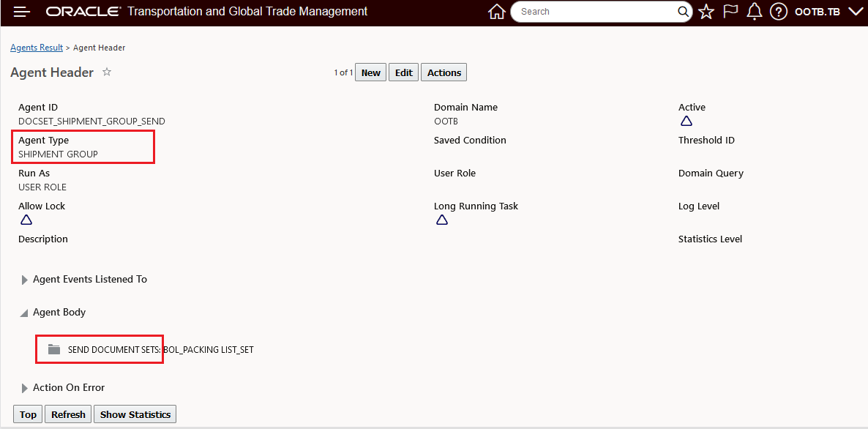Collapse the Agent Body section
Viewport: 868px width, 429px height.
tap(25, 313)
